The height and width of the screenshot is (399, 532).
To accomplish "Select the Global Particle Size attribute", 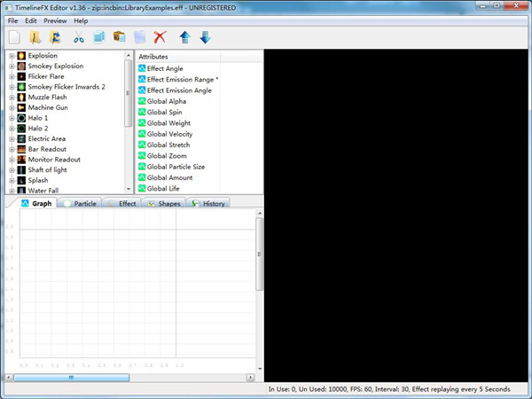I will (x=176, y=167).
